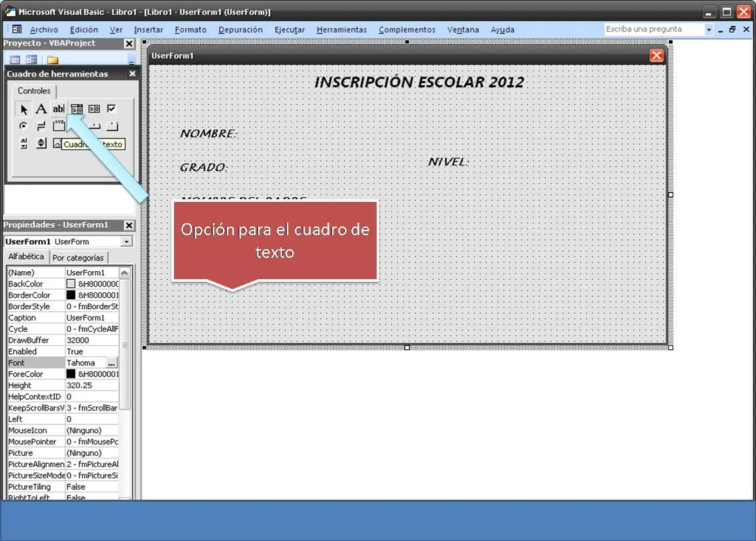This screenshot has height=541, width=756.
Task: Select the MultiPage control tool
Action: [112, 126]
